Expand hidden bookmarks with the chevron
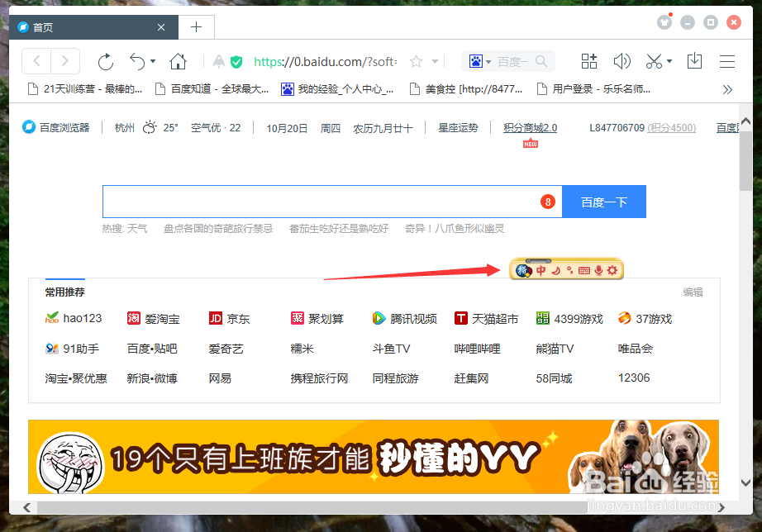Image resolution: width=762 pixels, height=532 pixels. [726, 89]
